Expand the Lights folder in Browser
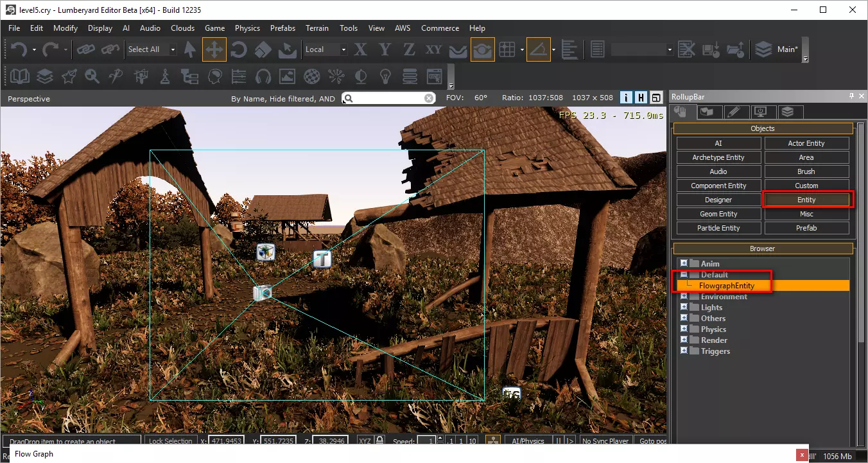Screen dimensions: 868x463 pos(684,308)
